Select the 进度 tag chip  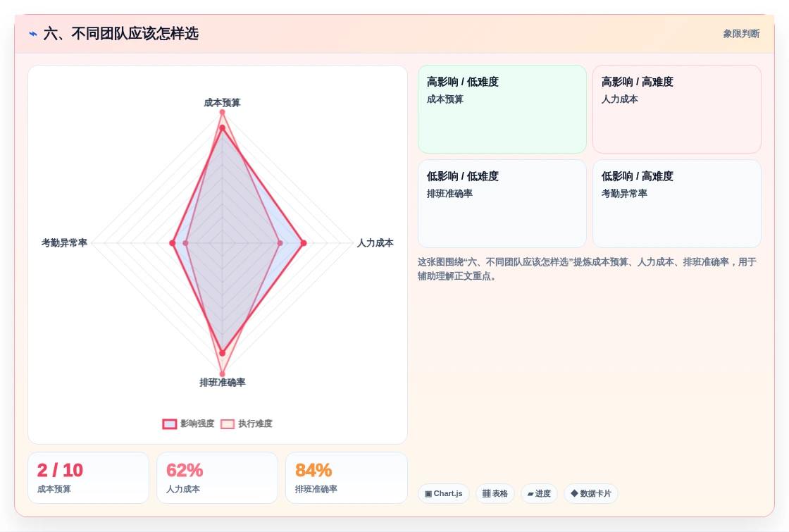pos(539,494)
